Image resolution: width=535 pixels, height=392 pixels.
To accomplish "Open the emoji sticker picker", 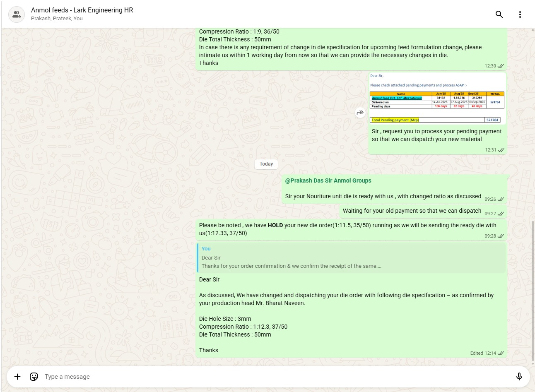I will 34,376.
